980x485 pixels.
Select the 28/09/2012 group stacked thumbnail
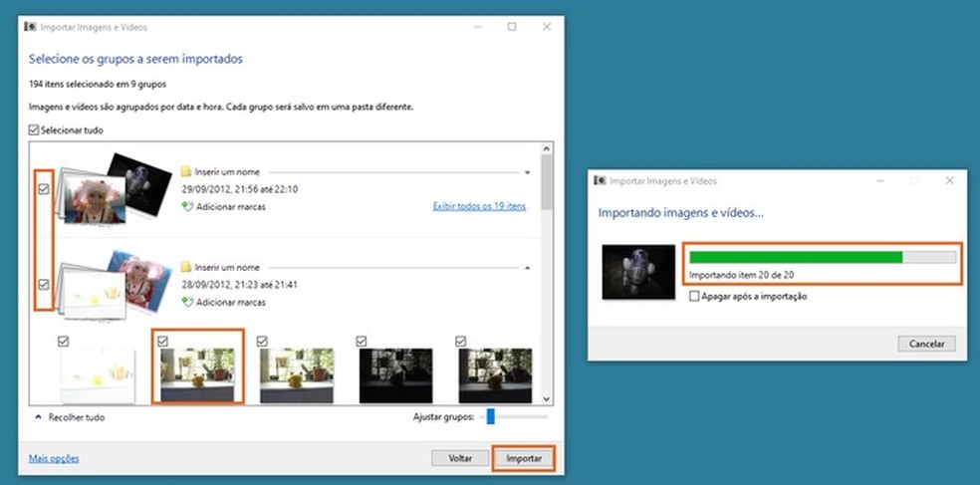click(115, 284)
